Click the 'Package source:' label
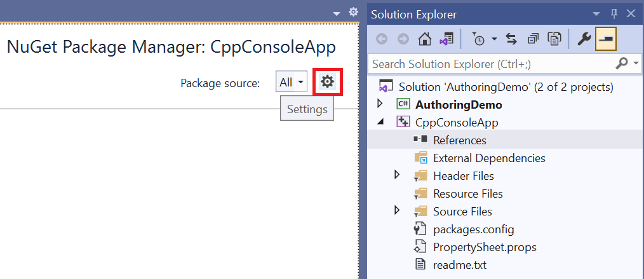 point(220,83)
